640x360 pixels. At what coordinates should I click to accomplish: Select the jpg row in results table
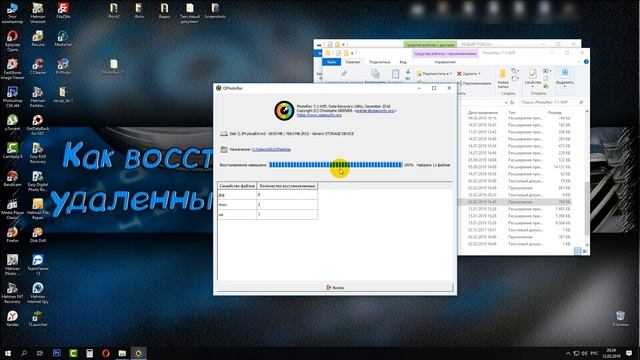(x=267, y=195)
